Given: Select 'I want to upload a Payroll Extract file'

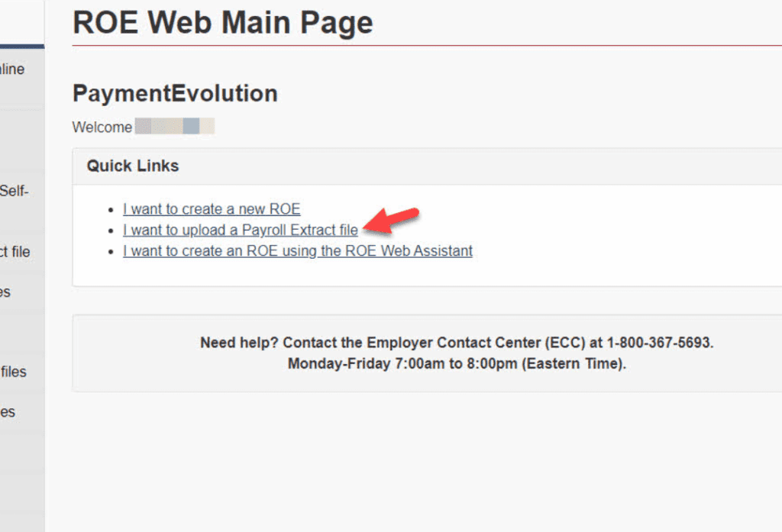Looking at the screenshot, I should pyautogui.click(x=241, y=230).
